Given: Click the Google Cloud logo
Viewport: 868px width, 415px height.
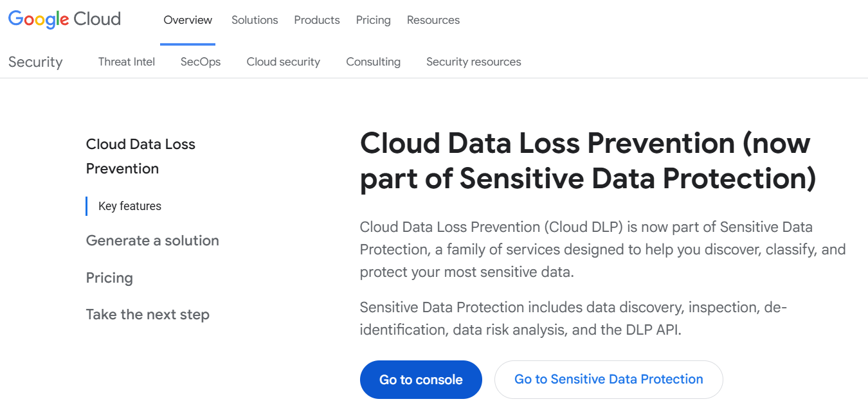Looking at the screenshot, I should pos(64,19).
